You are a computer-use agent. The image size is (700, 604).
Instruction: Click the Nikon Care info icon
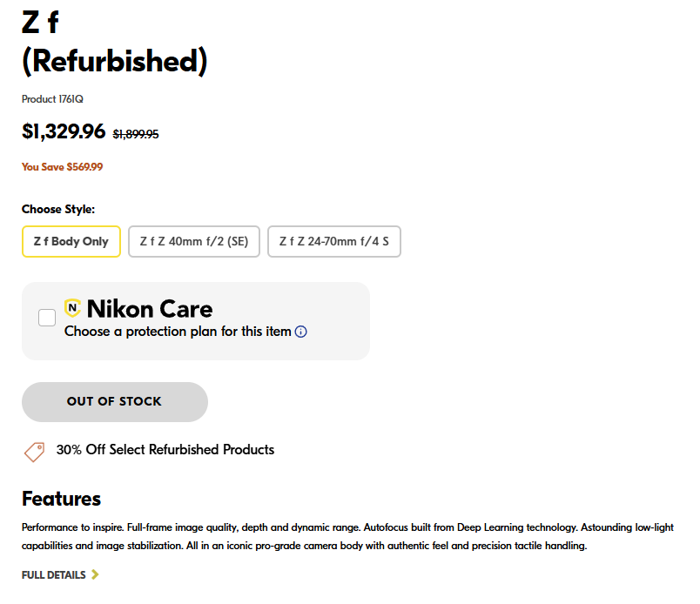(x=301, y=332)
